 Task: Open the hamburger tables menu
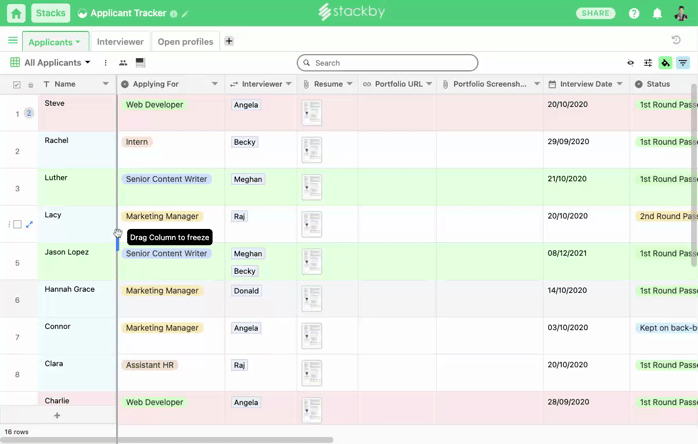[12, 41]
